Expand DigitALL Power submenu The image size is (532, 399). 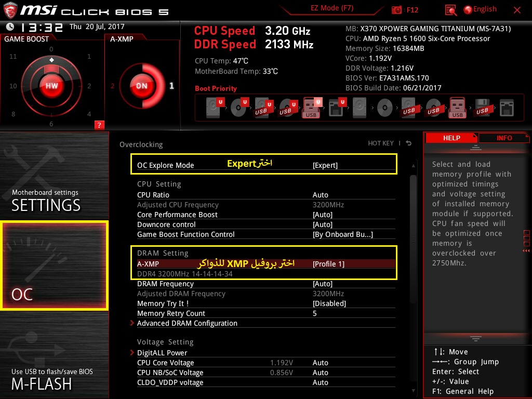tap(162, 353)
